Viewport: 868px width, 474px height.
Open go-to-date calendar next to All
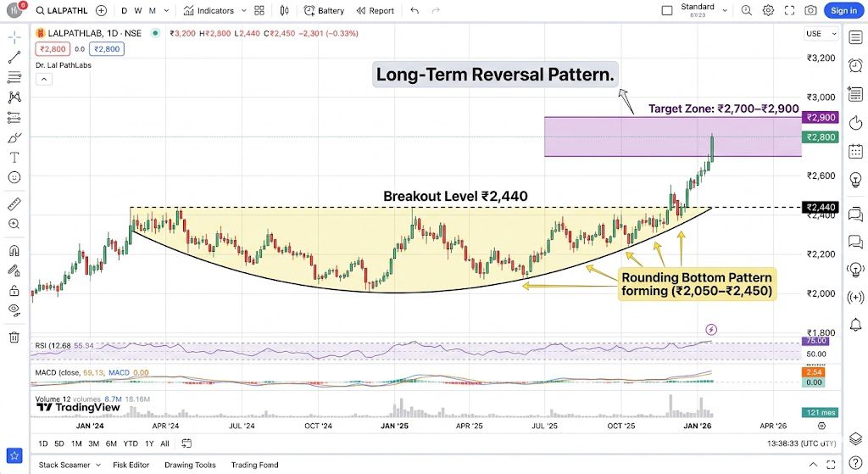tap(186, 443)
